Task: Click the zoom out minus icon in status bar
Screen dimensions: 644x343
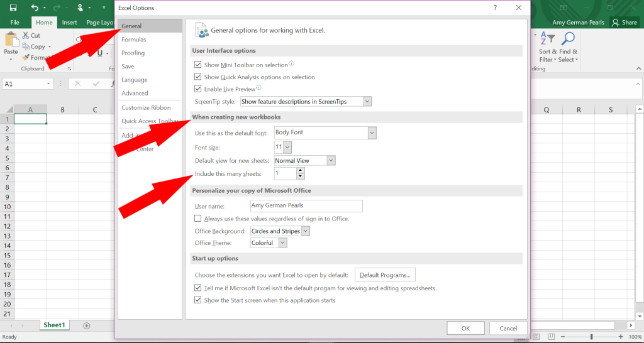Action: click(x=563, y=337)
